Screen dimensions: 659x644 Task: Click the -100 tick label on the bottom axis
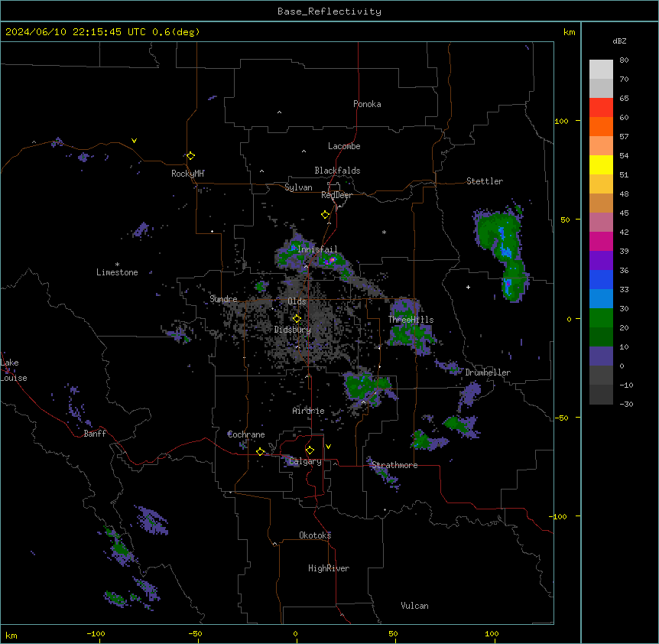96,633
